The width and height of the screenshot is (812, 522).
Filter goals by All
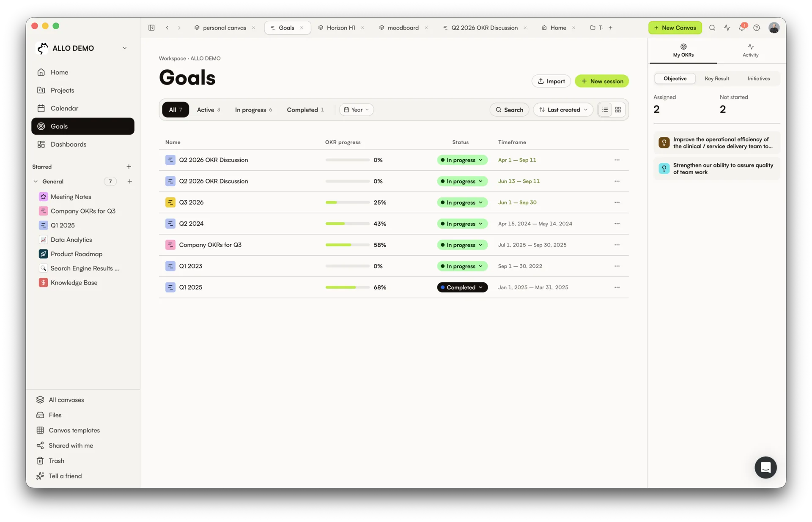point(176,110)
